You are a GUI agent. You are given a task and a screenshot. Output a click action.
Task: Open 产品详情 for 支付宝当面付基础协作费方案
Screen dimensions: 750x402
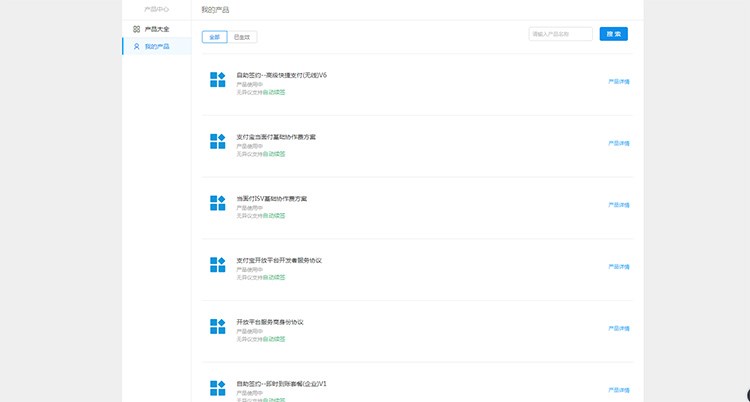pyautogui.click(x=619, y=144)
